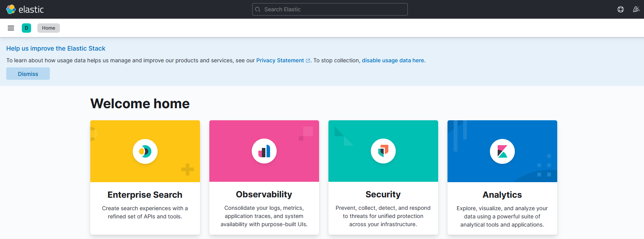Click the magnifier icon in search bar
Viewport: 644px width, 239px height.
[258, 9]
